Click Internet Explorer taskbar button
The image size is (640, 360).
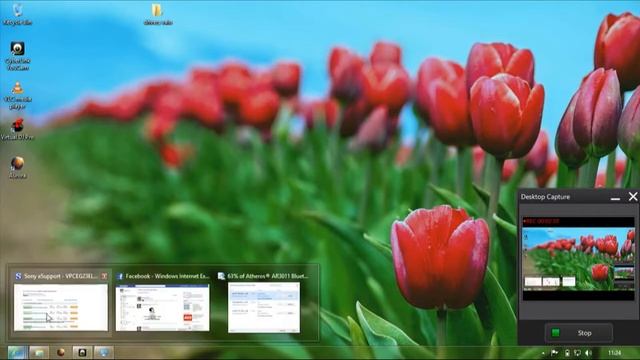pos(17,353)
